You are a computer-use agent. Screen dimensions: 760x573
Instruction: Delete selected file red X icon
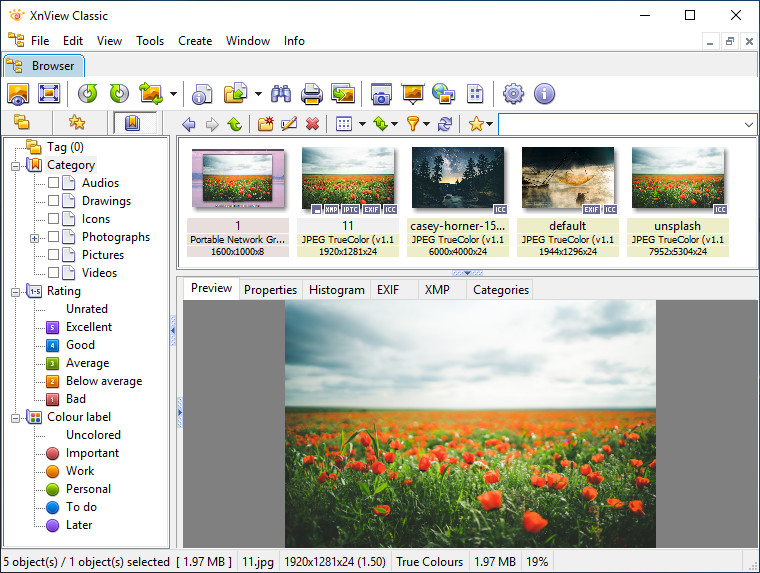(x=313, y=124)
